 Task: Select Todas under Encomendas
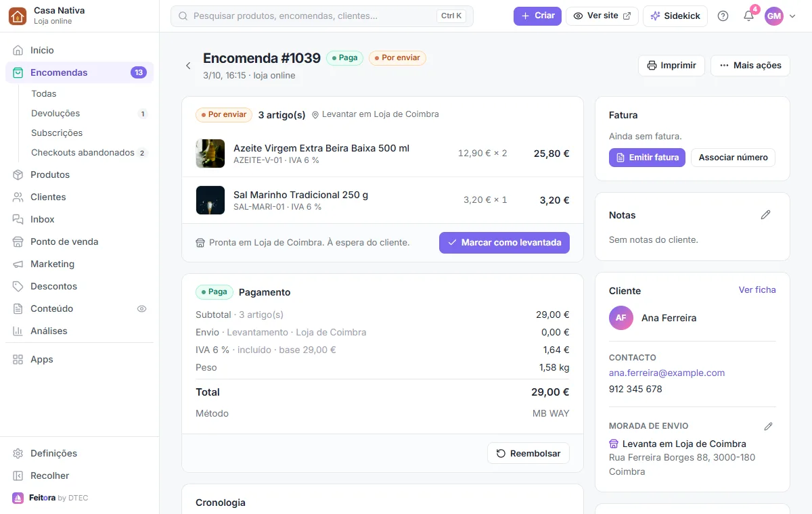[44, 93]
